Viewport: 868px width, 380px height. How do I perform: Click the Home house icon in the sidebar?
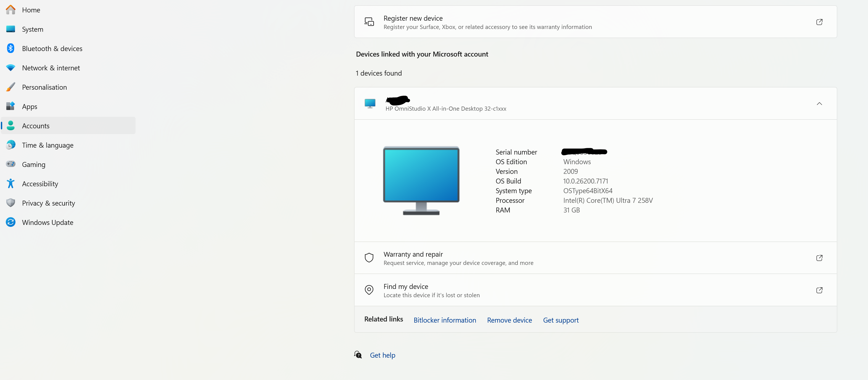[x=10, y=10]
